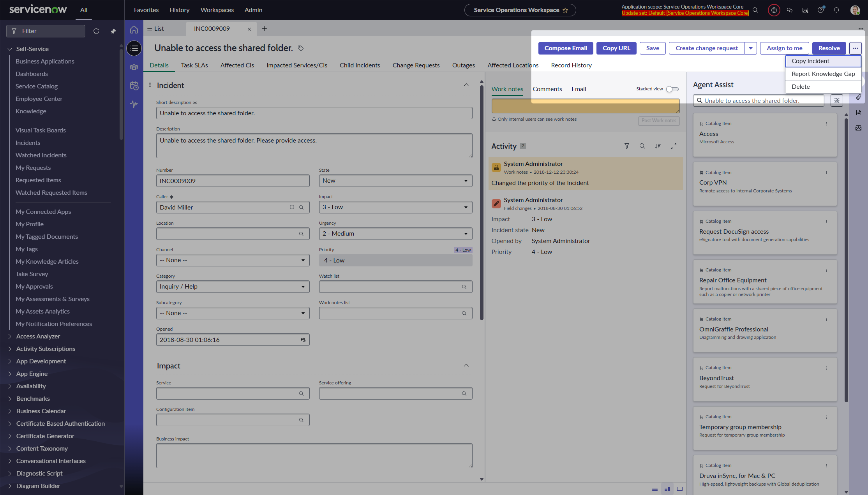Expand the Access Analyzer menu group
The image size is (868, 495).
click(38, 336)
